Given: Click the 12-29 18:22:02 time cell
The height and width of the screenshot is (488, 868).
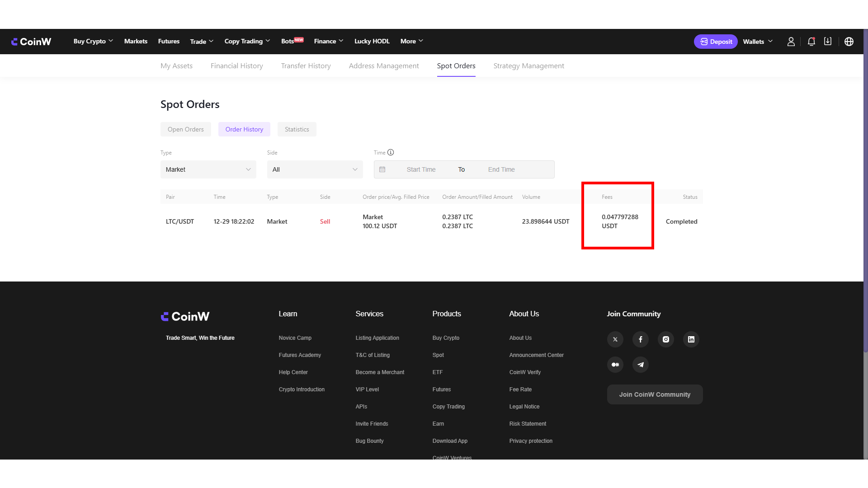Looking at the screenshot, I should [x=234, y=221].
